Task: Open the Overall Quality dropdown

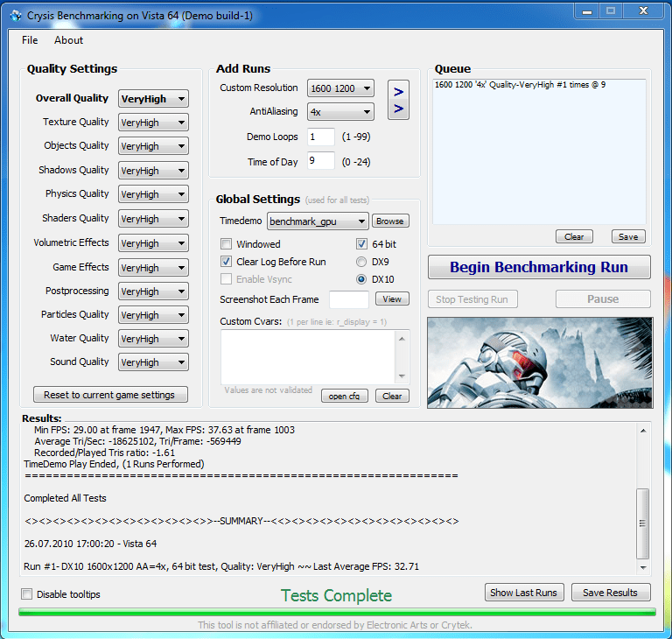Action: pos(153,99)
